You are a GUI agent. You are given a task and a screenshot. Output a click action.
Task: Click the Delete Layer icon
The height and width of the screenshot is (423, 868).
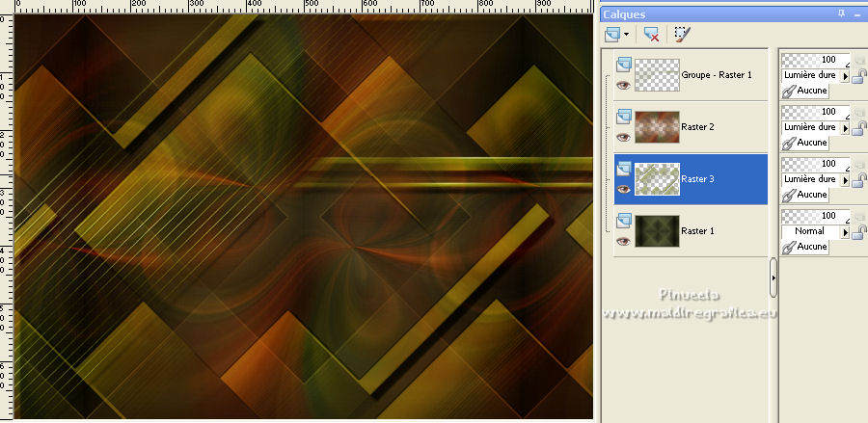pyautogui.click(x=651, y=35)
